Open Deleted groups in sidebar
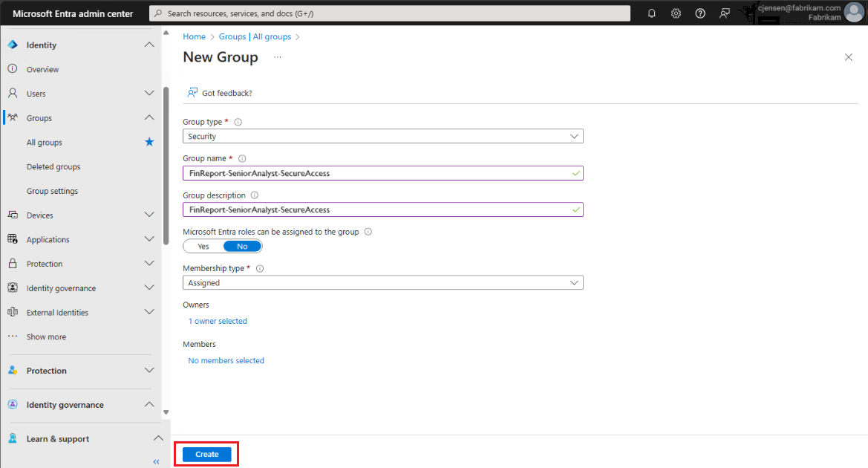Viewport: 868px width, 468px height. pos(53,166)
